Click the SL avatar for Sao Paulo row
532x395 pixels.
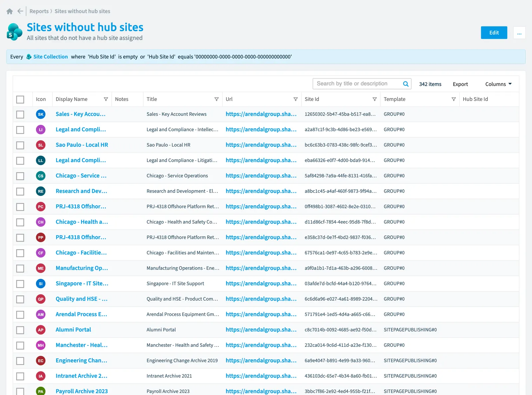[41, 145]
